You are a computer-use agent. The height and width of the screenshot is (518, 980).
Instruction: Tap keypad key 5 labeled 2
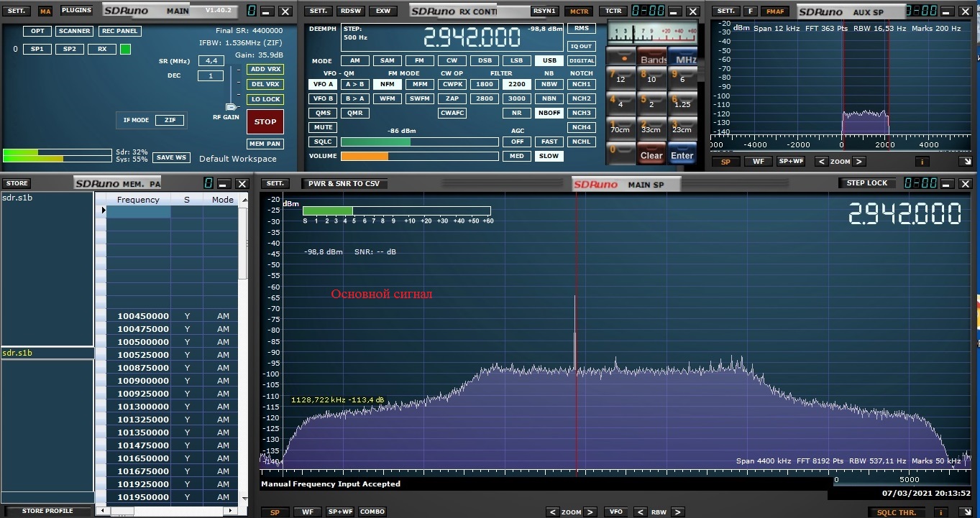(651, 103)
